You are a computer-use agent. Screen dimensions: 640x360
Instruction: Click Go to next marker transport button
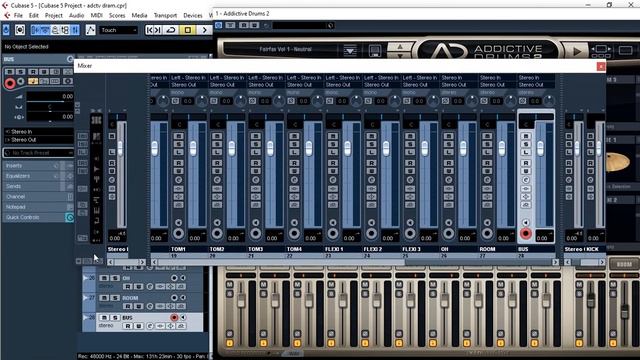coord(158,30)
